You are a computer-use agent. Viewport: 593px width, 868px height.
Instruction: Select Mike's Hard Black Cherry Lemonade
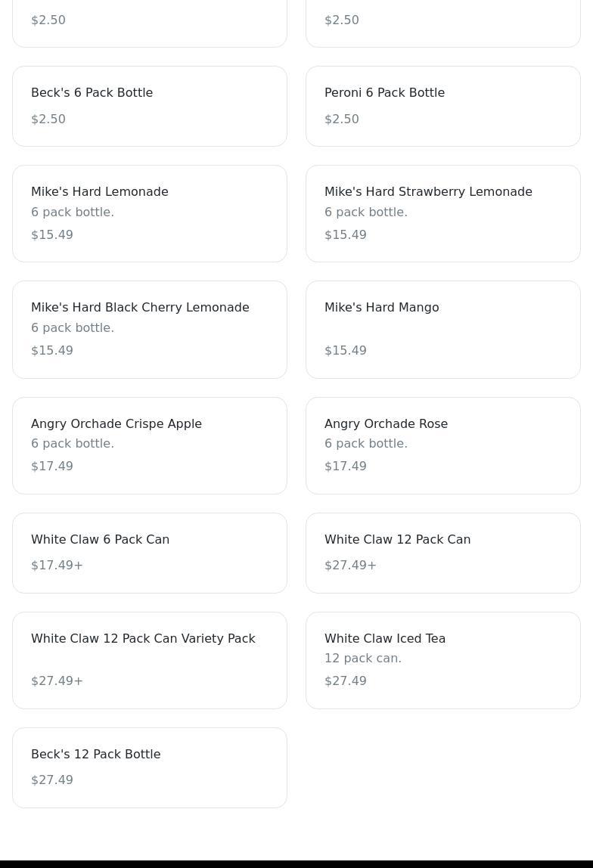[150, 330]
